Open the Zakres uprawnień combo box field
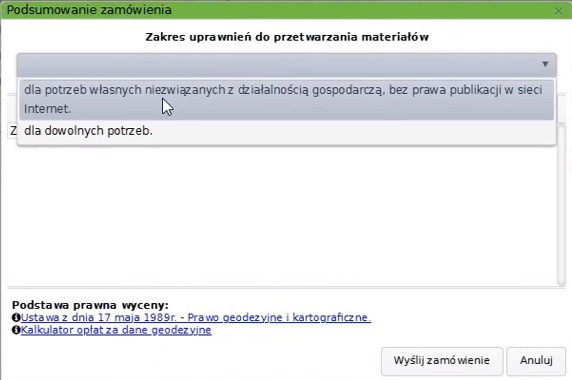 click(x=286, y=65)
